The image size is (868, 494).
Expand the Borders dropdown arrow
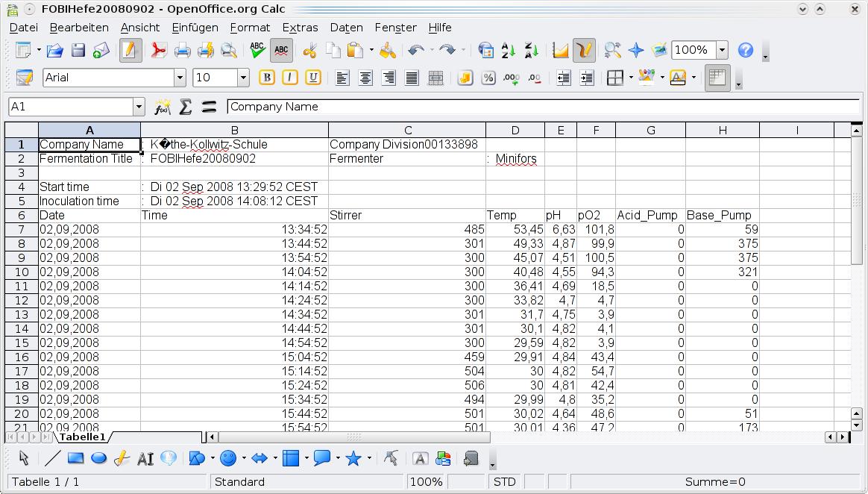(631, 78)
